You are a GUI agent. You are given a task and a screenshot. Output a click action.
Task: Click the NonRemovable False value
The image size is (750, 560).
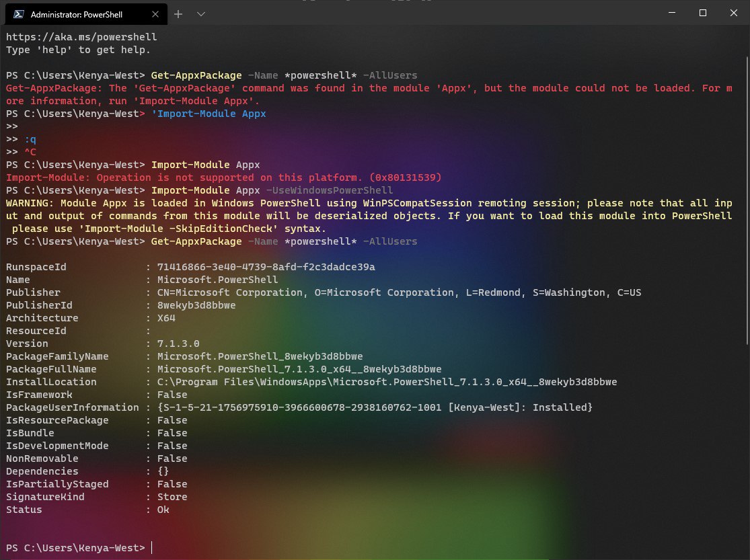pos(172,458)
